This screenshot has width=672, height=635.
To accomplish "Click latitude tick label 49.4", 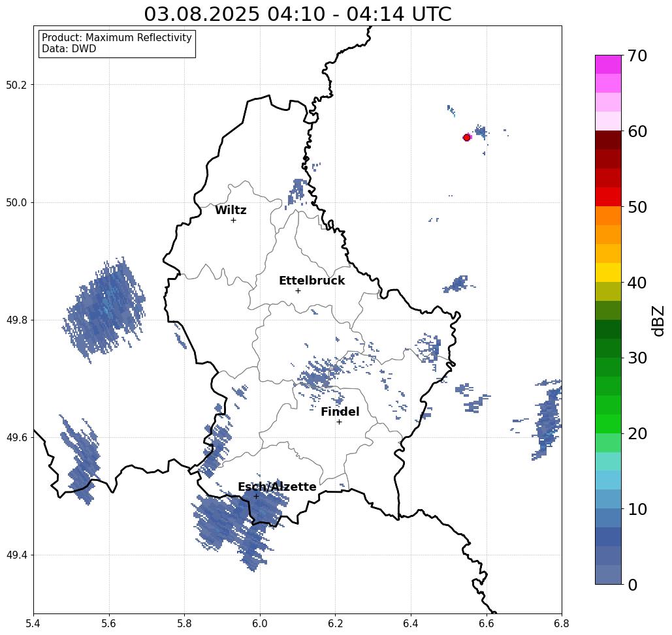I will pyautogui.click(x=16, y=555).
